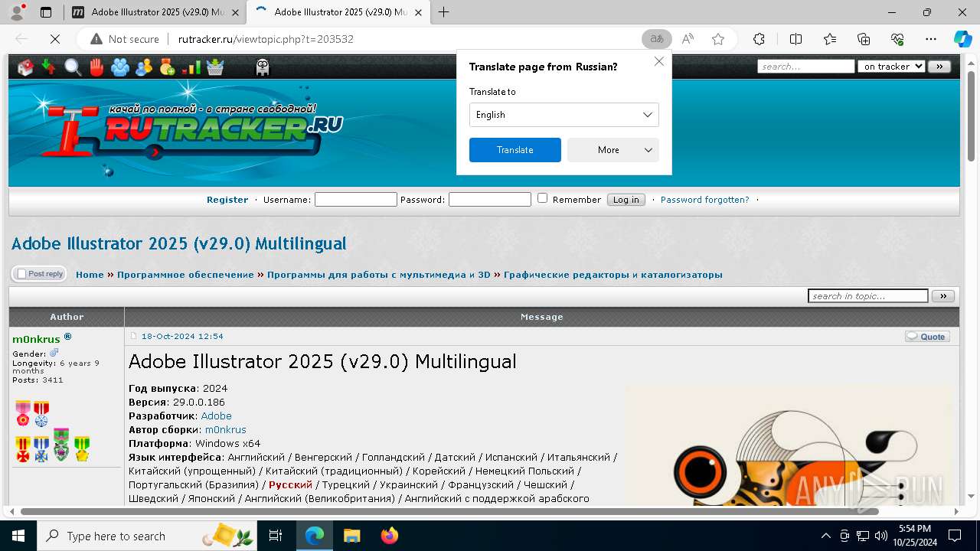Click the medal with green plus icon
Screen dimensions: 980x551
[x=168, y=67]
